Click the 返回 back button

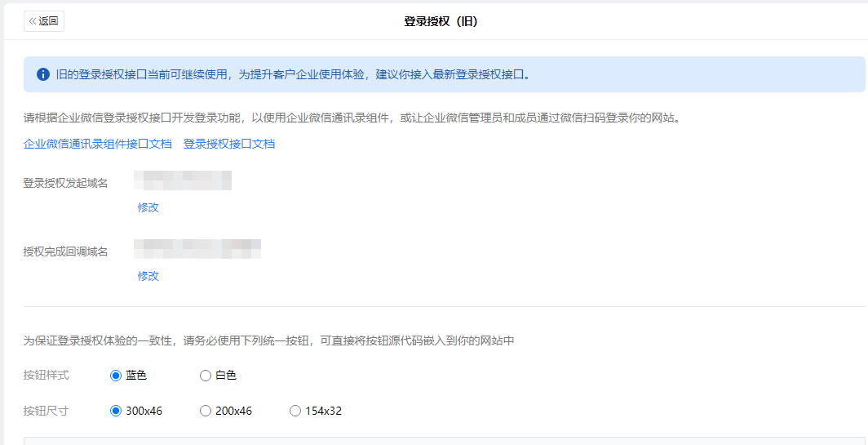coord(44,21)
